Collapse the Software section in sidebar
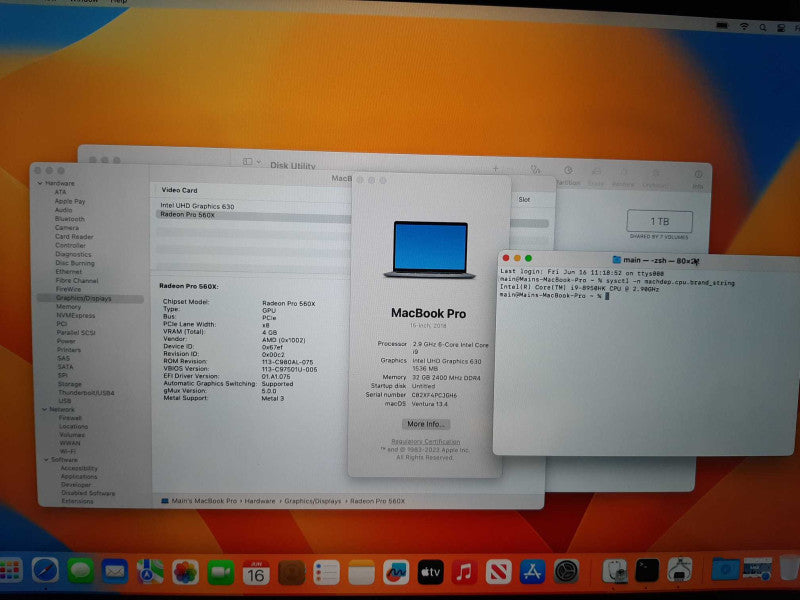This screenshot has height=600, width=800. click(x=46, y=460)
